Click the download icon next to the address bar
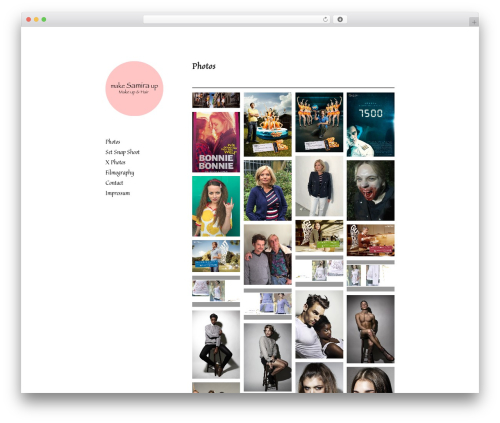Screen dimensions: 500x423 point(340,19)
